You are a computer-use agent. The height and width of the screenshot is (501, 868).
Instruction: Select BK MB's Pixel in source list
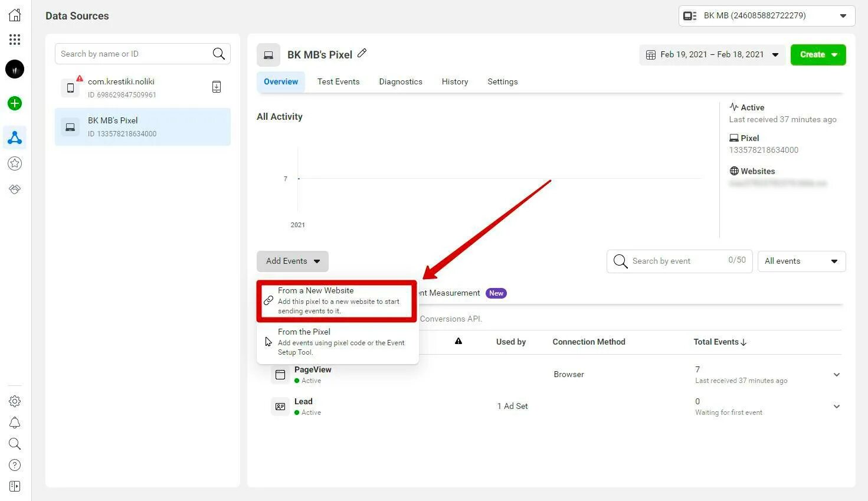[x=143, y=127]
